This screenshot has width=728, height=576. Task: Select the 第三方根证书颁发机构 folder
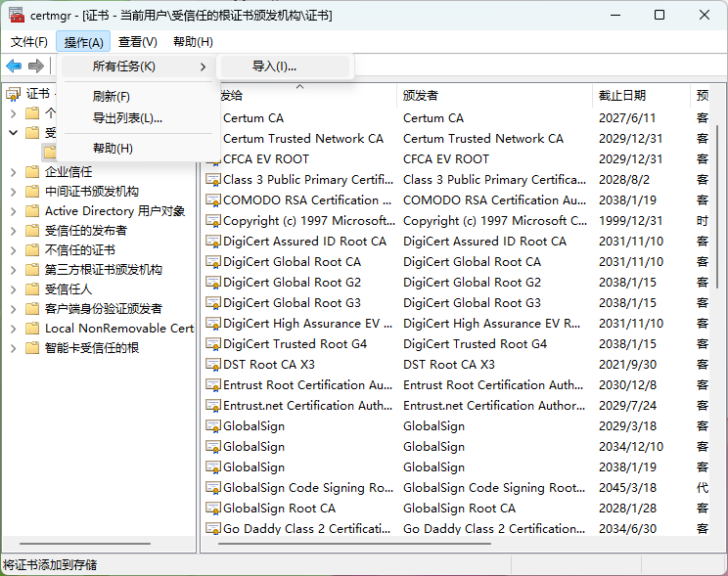tap(103, 270)
